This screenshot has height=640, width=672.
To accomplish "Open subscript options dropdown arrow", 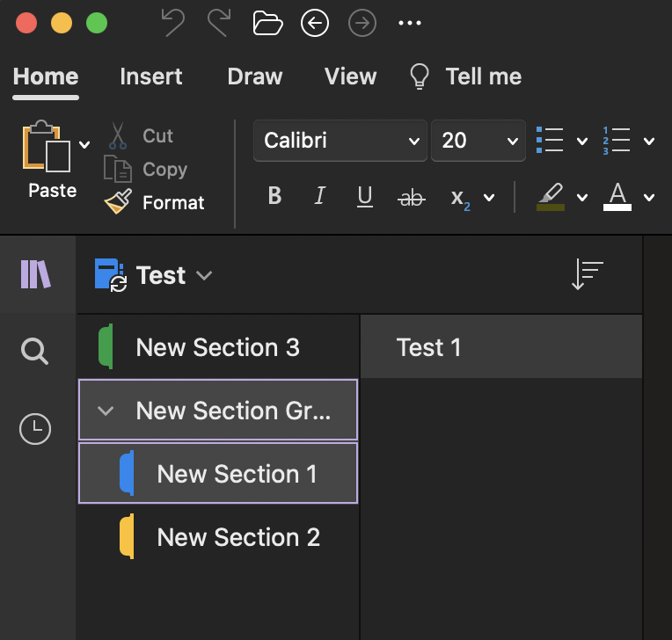I will pos(489,198).
